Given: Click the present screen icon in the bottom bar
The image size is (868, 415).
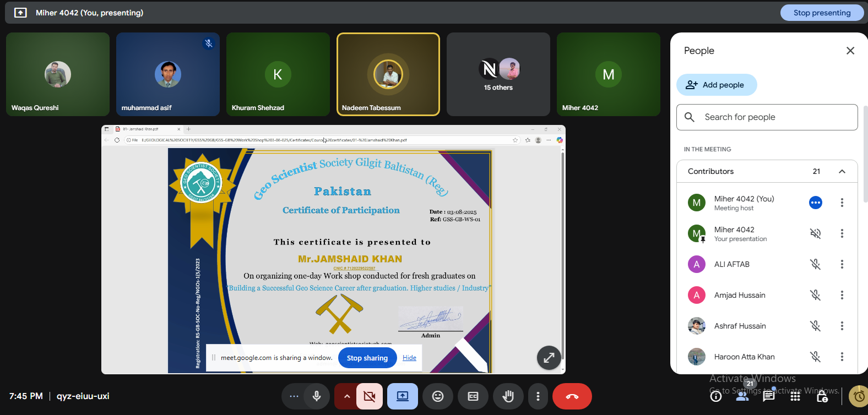Looking at the screenshot, I should point(403,396).
